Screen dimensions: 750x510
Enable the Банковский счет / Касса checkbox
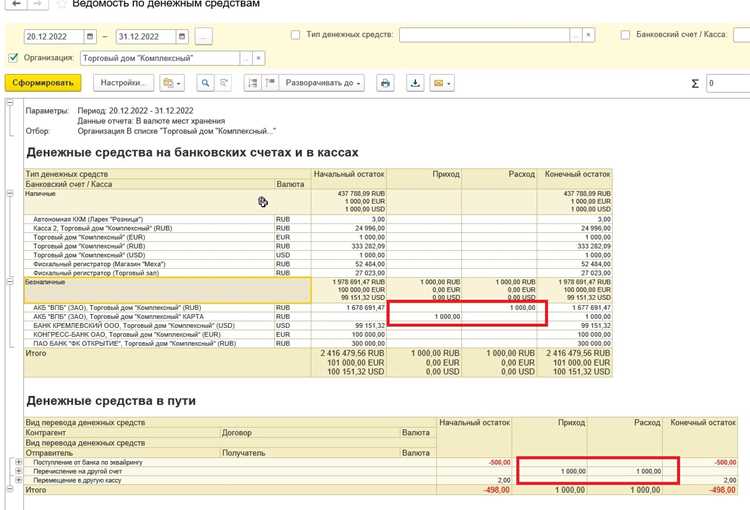[x=625, y=35]
